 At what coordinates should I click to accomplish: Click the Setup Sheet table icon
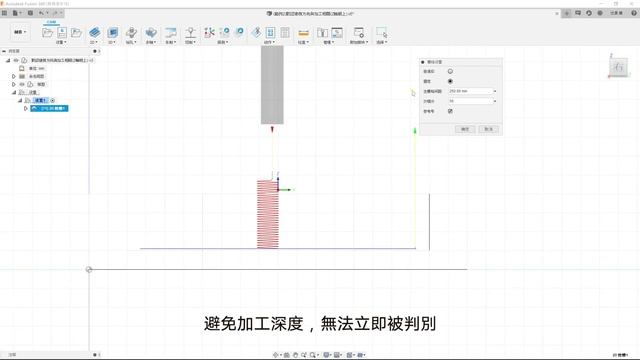pyautogui.click(x=285, y=32)
